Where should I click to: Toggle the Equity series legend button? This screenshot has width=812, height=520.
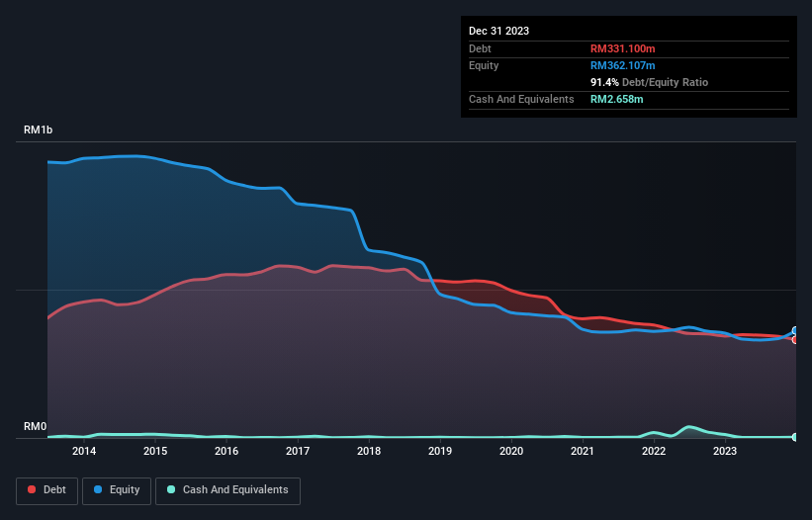117,490
